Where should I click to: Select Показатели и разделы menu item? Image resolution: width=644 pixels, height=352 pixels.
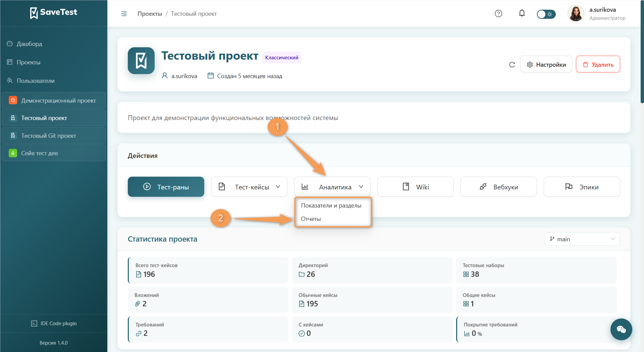click(331, 206)
